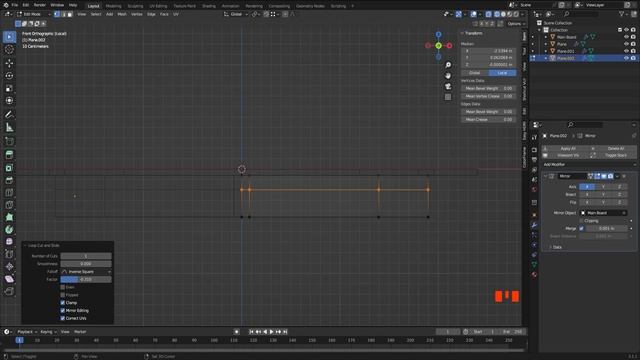Select the Edge Slide tool
This screenshot has width=640, height=360.
point(9,254)
